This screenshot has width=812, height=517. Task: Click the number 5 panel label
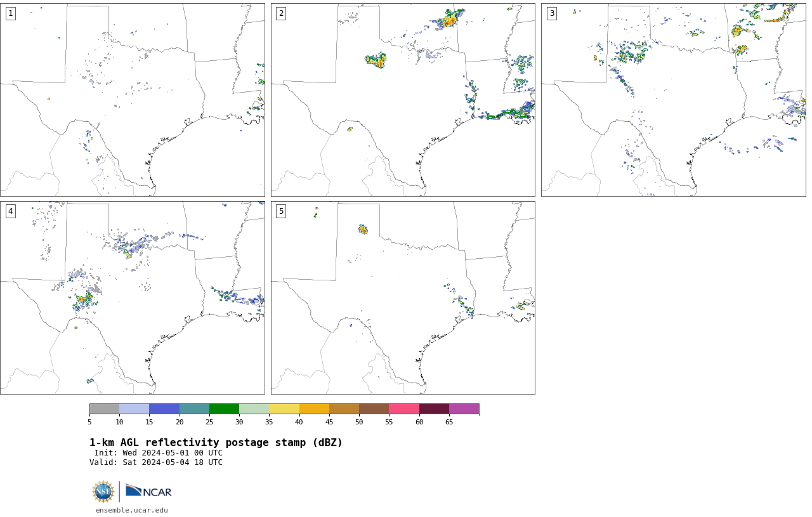[x=281, y=211]
